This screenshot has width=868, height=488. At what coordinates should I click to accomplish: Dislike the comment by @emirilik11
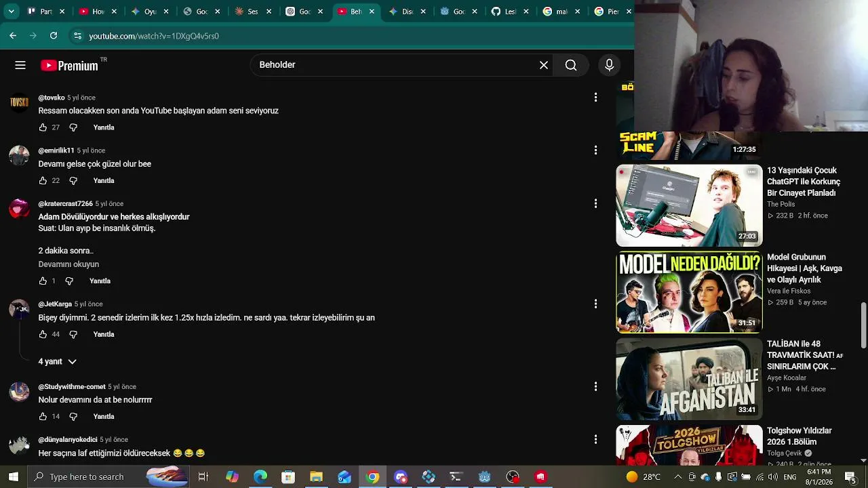click(73, 181)
